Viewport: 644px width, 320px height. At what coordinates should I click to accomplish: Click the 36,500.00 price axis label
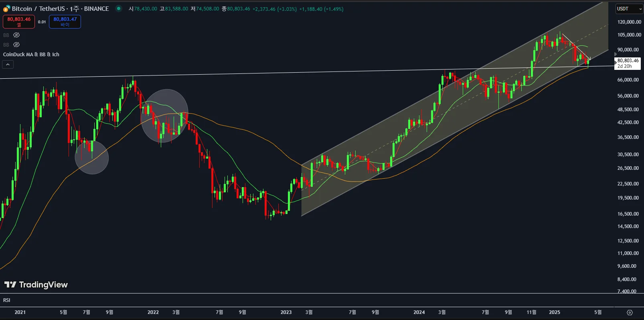pyautogui.click(x=628, y=137)
